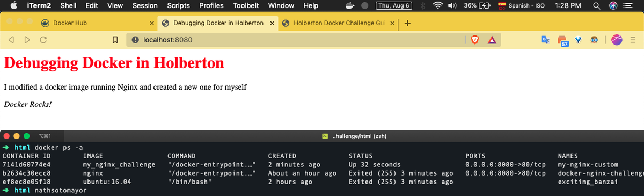This screenshot has width=644, height=196.
Task: Click the nathsotomayor prompt text
Action: click(61, 190)
